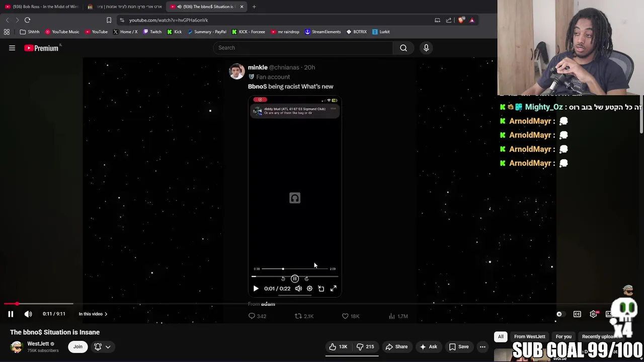Dislike the video with 215 dislikes
Screen dimensions: 644x362
click(x=366, y=346)
